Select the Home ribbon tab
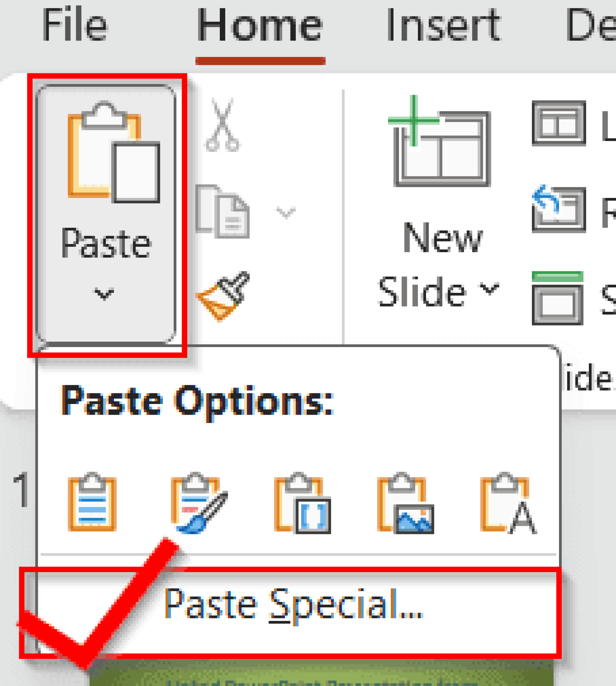The height and width of the screenshot is (686, 616). click(x=260, y=25)
